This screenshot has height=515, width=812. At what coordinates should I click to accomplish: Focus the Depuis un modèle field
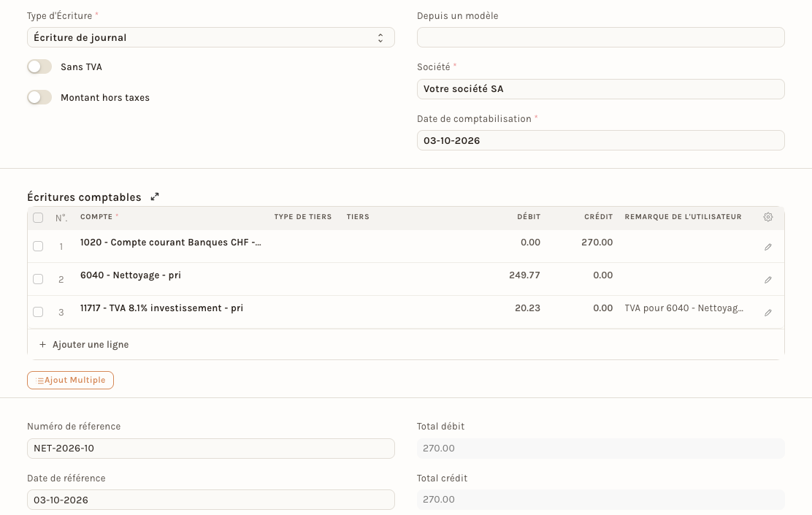pyautogui.click(x=601, y=37)
